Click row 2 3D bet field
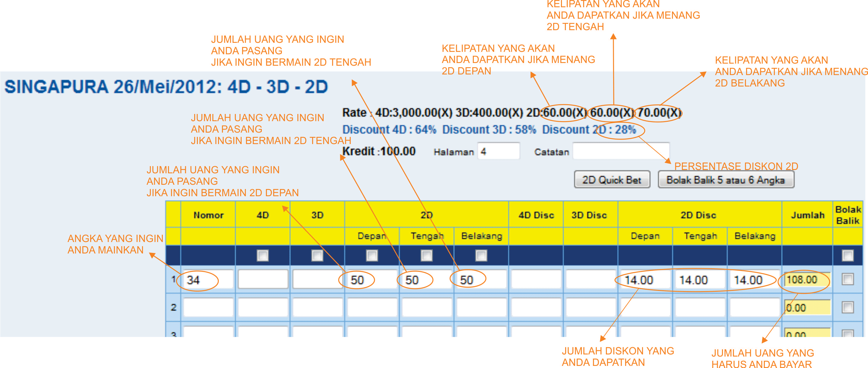Viewport: 868px width, 368px height. 317,307
